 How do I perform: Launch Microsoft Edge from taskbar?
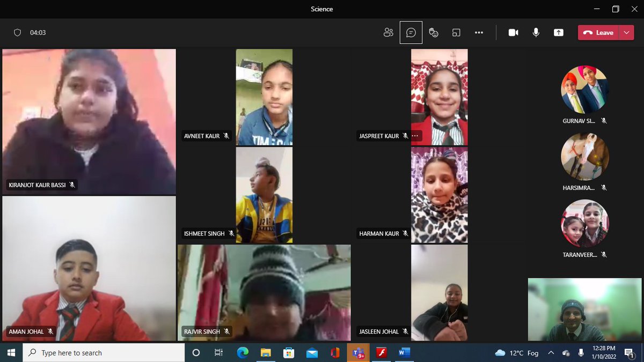(243, 352)
